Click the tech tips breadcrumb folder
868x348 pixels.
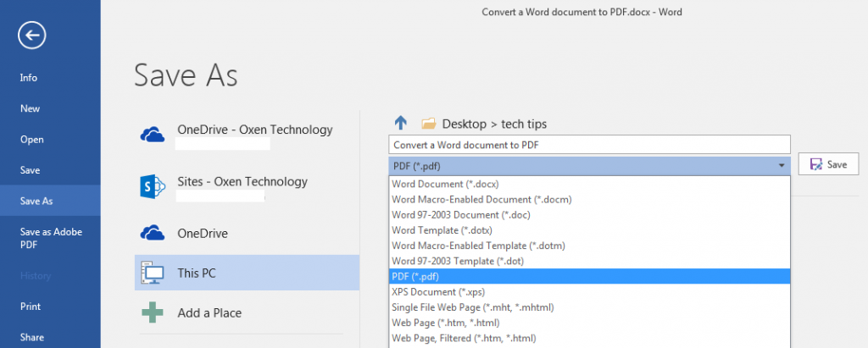[524, 124]
